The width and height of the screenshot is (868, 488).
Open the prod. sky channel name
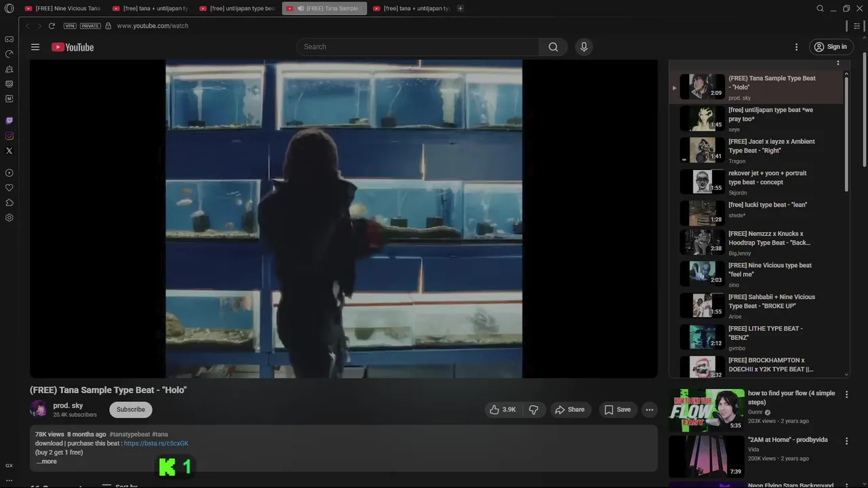coord(68,405)
